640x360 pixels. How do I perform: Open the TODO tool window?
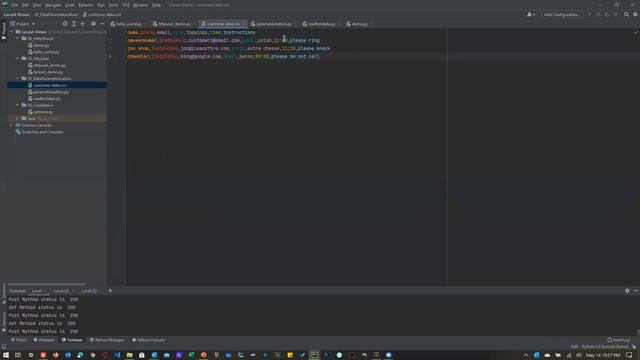tap(19, 340)
